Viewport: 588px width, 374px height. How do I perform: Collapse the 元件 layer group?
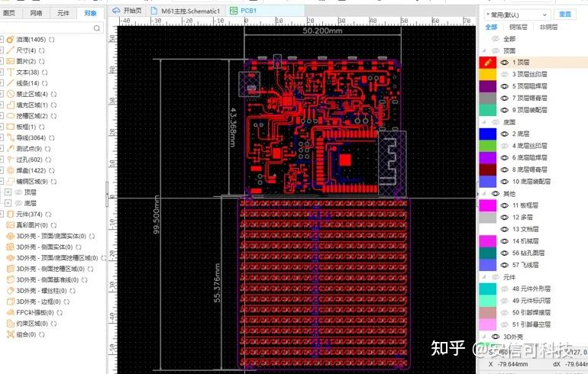(x=484, y=277)
